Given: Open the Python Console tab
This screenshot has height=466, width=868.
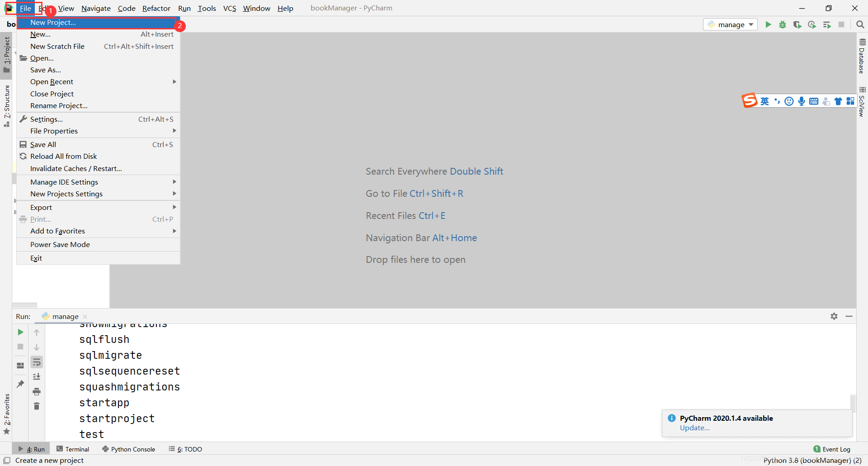Looking at the screenshot, I should pos(128,449).
